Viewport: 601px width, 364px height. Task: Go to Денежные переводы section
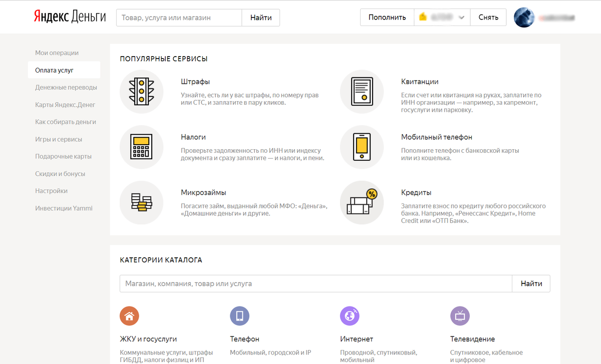pos(66,87)
